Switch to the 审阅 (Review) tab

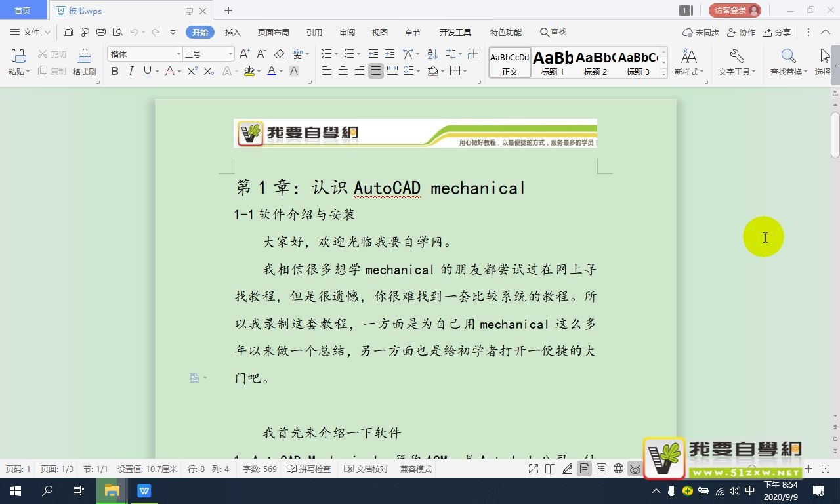(347, 32)
